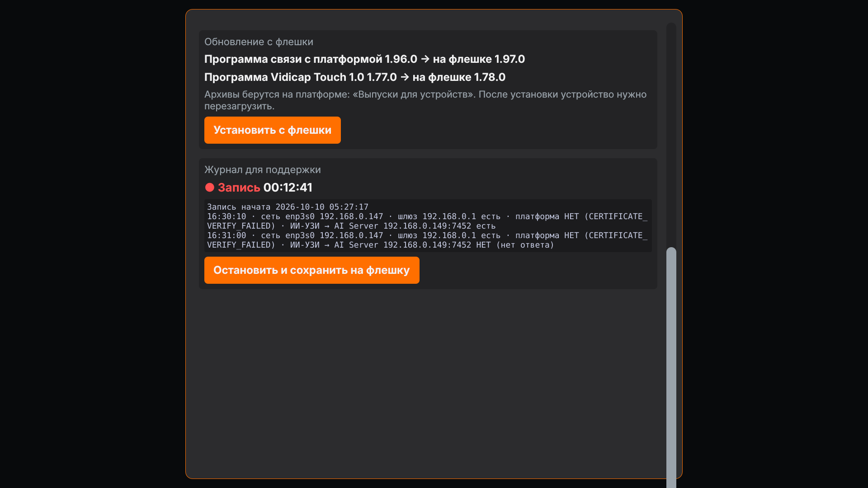Screen dimensions: 868x488
Task: Click the recording timer 00:12:41
Action: 288,188
